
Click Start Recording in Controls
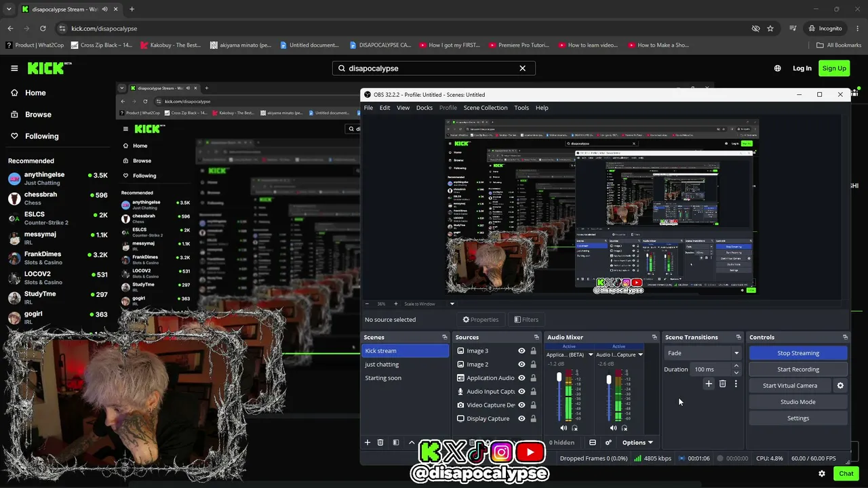[x=798, y=369]
